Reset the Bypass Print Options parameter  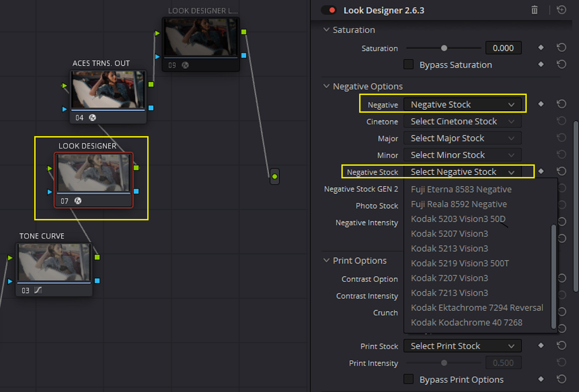561,379
